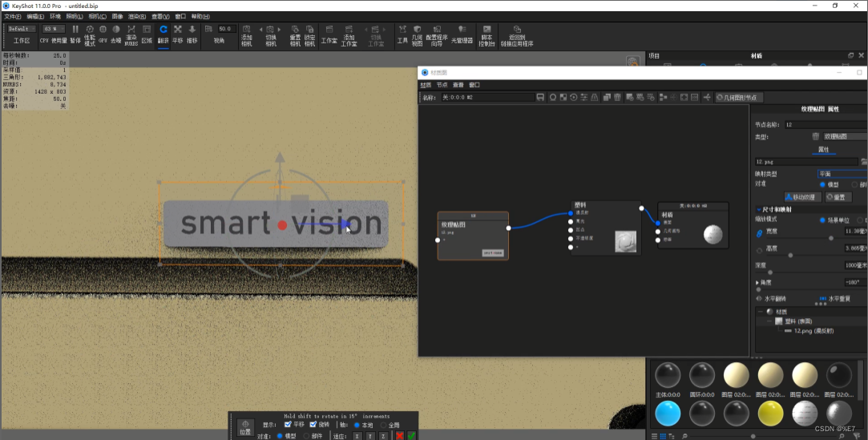This screenshot has width=868, height=440.
Task: Open the 文件 menu in main window
Action: coord(13,17)
